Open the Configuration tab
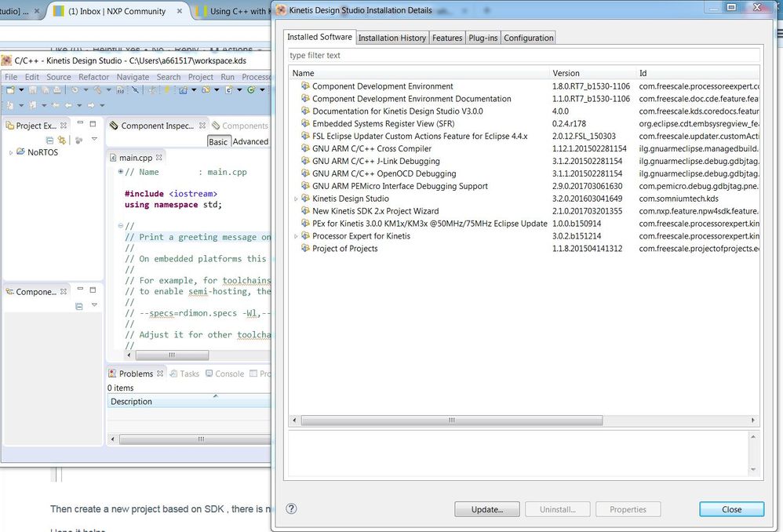783x532 pixels. [x=528, y=38]
